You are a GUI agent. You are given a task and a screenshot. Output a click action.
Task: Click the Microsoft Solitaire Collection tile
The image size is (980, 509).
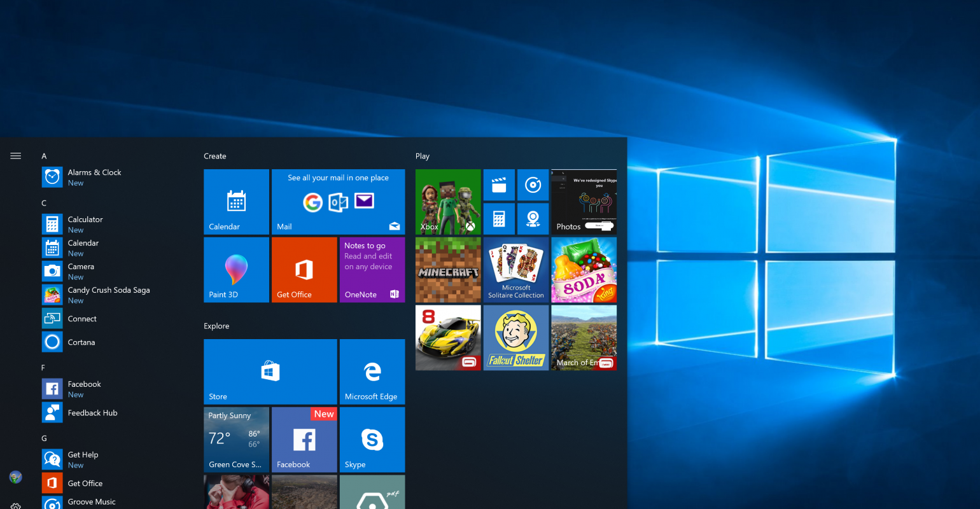[515, 270]
